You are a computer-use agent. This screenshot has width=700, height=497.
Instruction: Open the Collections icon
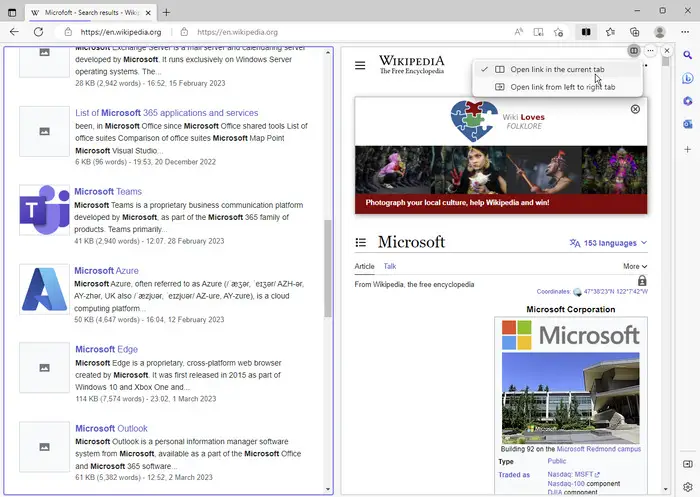634,32
